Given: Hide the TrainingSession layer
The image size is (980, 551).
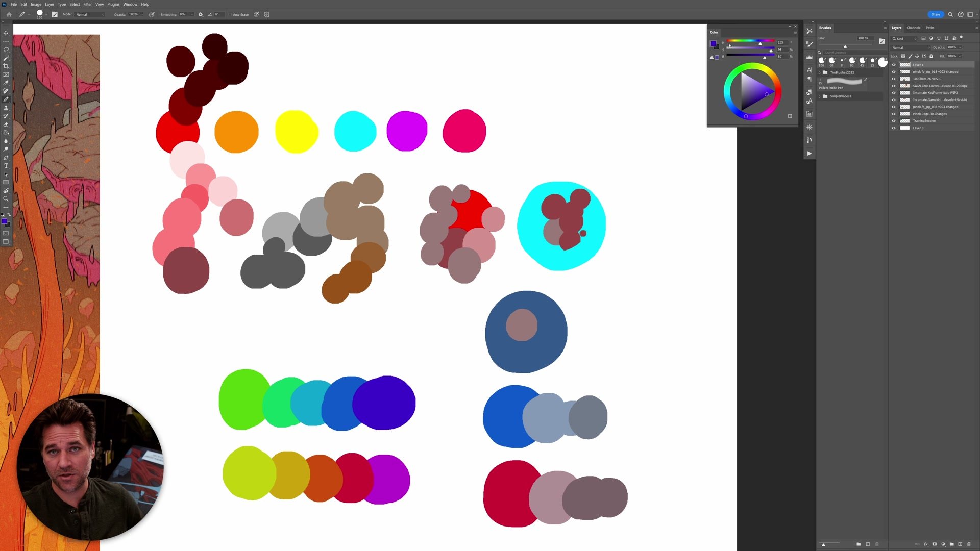Looking at the screenshot, I should click(x=894, y=121).
